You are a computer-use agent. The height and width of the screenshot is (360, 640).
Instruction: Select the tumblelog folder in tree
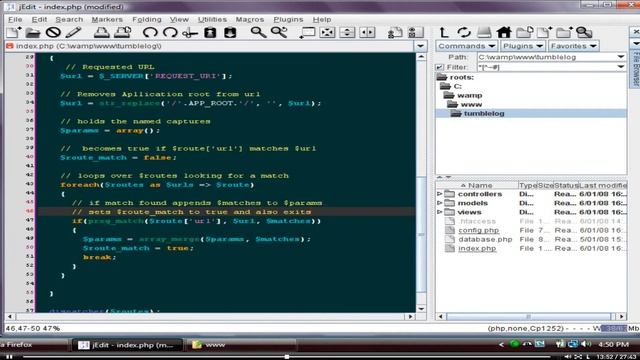coord(484,113)
